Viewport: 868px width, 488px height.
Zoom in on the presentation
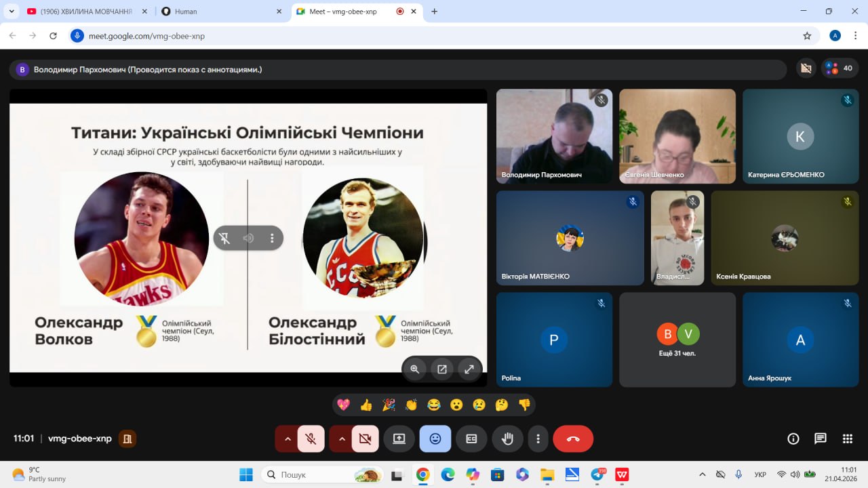pyautogui.click(x=414, y=369)
